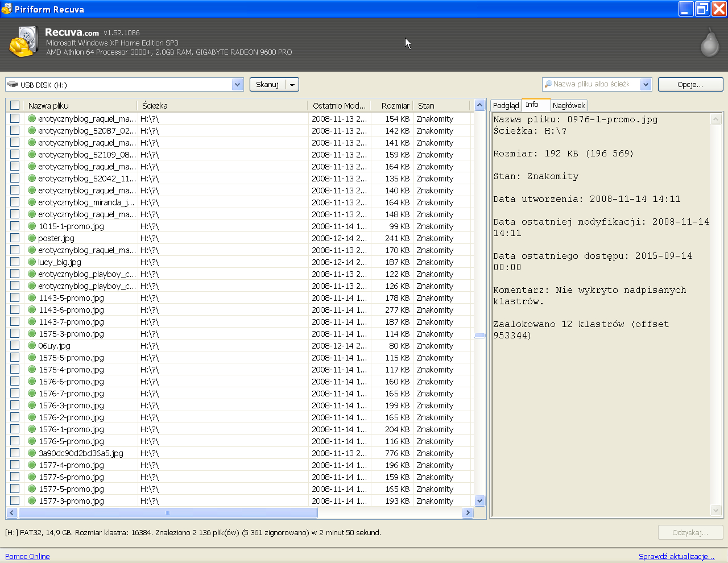The height and width of the screenshot is (563, 728).
Task: Select the 1575-4-promo.jpg file row
Action: (239, 370)
